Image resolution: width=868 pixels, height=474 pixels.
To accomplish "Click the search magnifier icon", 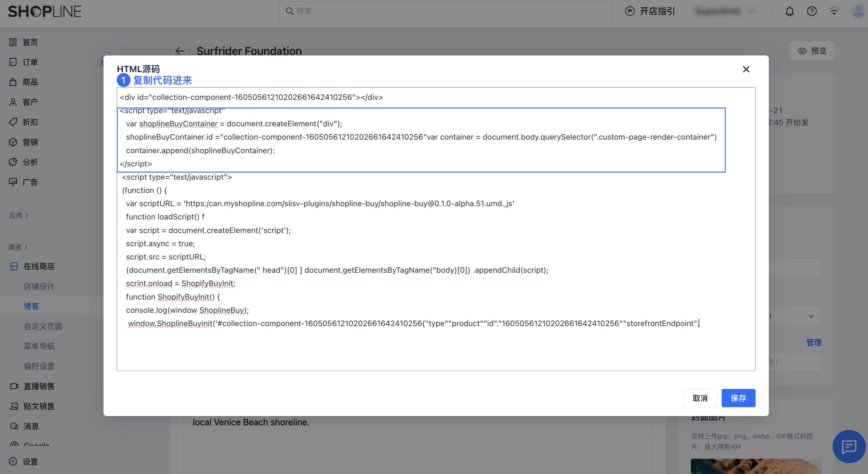I will click(290, 11).
